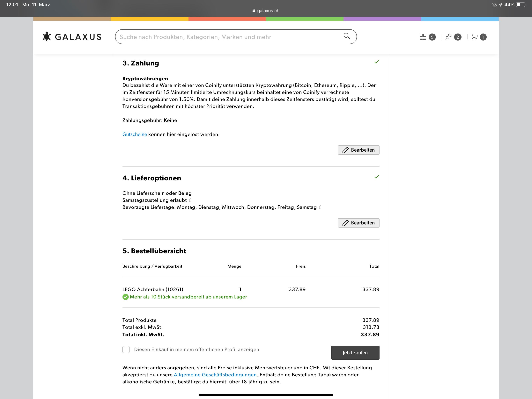Click the pencil icon in Zahlung's Bearbeiten button
532x399 pixels.
pos(345,150)
